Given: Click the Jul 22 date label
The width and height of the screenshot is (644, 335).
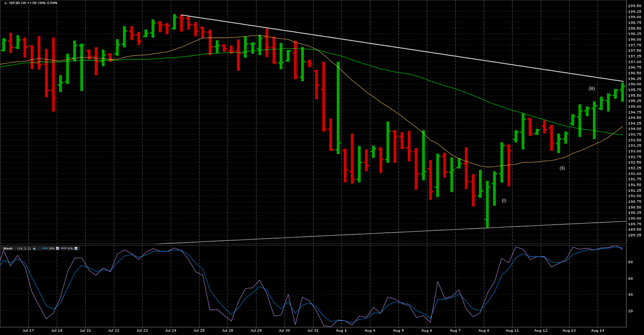Looking at the screenshot, I should (x=114, y=331).
